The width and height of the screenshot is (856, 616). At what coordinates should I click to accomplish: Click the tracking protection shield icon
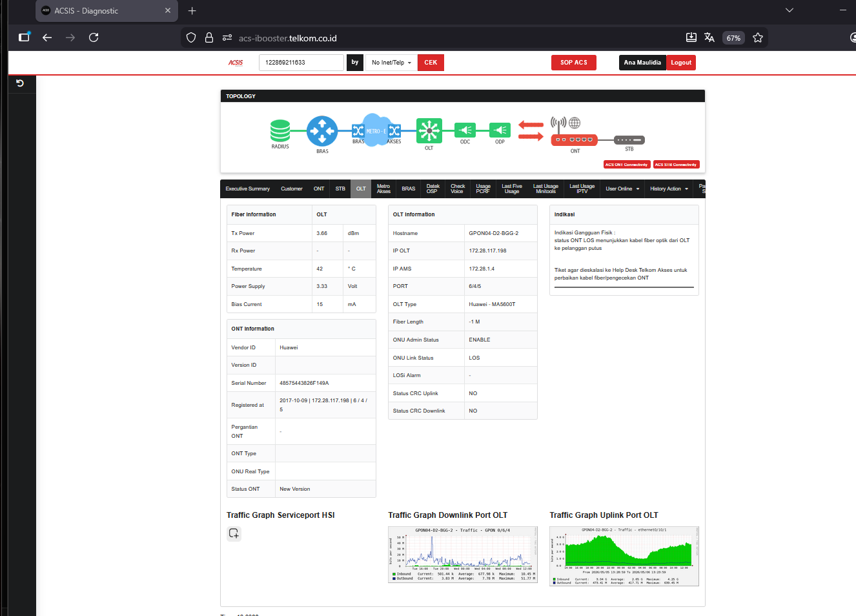click(191, 38)
